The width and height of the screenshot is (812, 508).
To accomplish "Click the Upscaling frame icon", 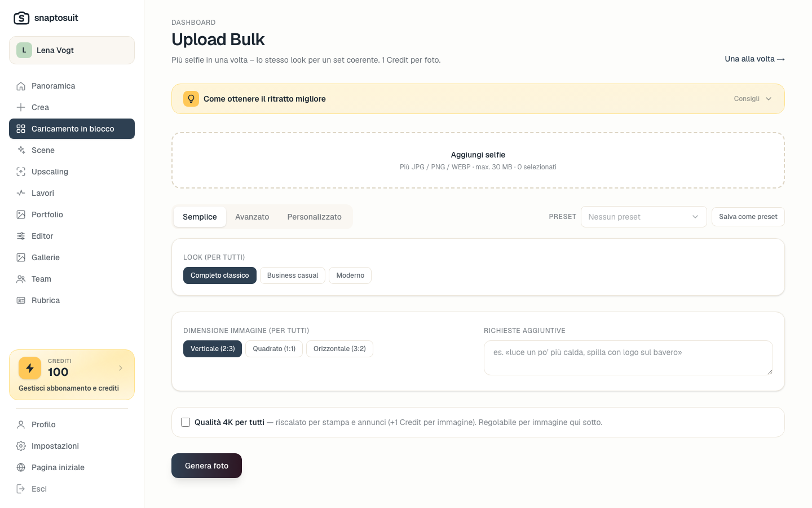I will [x=21, y=172].
